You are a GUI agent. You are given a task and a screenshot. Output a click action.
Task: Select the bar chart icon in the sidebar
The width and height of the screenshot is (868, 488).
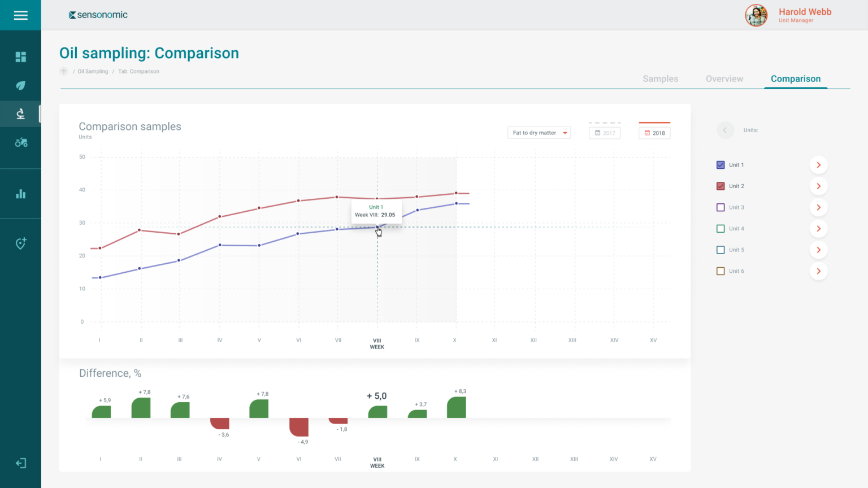(x=20, y=193)
